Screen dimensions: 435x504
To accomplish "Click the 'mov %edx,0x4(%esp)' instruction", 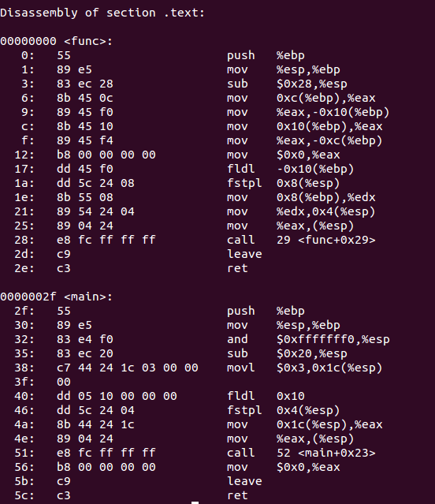I will tap(301, 211).
